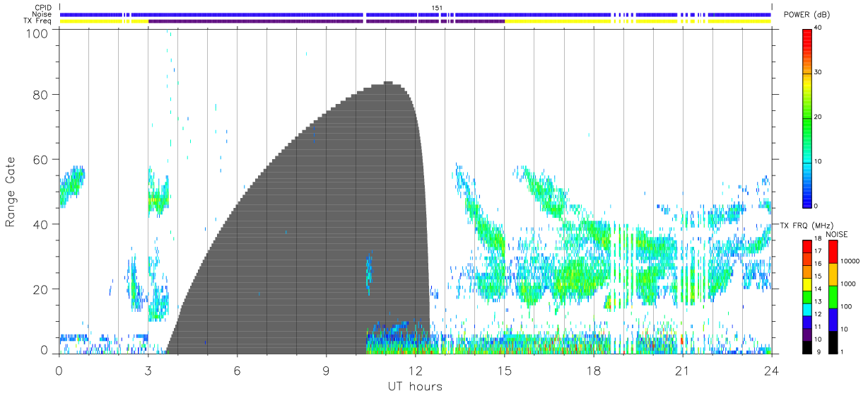Click the green 13–14 MHz swatch in the TX FRQ bar
Image resolution: width=868 pixels, height=401 pixels.
coord(807,296)
